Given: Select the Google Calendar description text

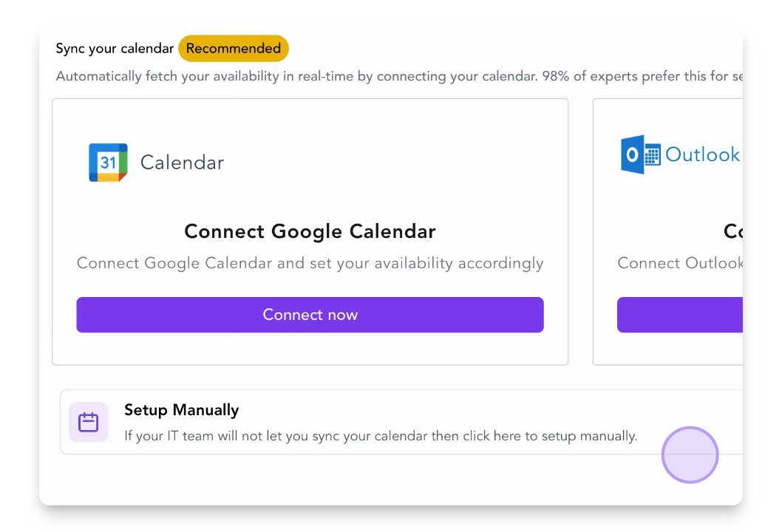Looking at the screenshot, I should pos(310,263).
